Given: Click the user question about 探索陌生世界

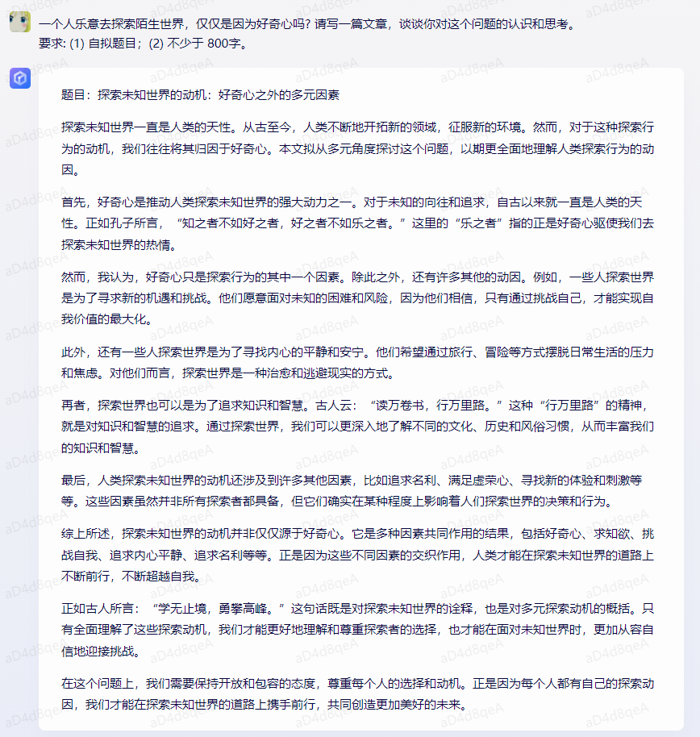Looking at the screenshot, I should (x=308, y=24).
